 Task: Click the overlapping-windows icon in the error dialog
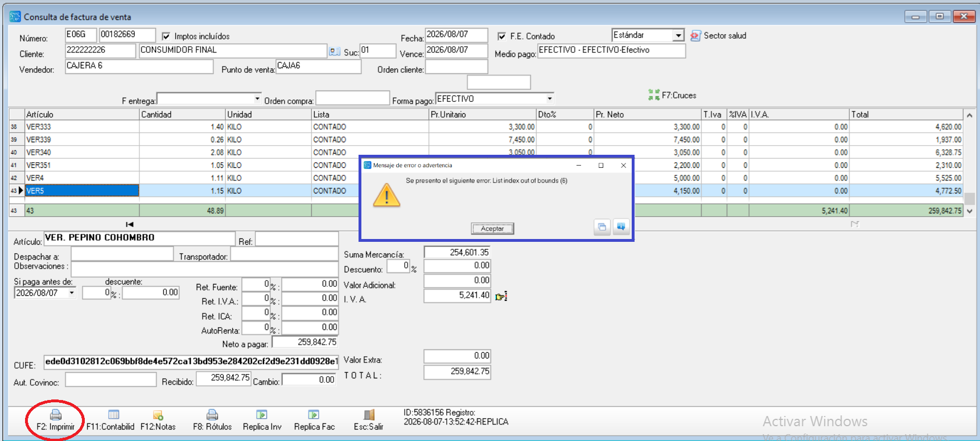pos(602,227)
